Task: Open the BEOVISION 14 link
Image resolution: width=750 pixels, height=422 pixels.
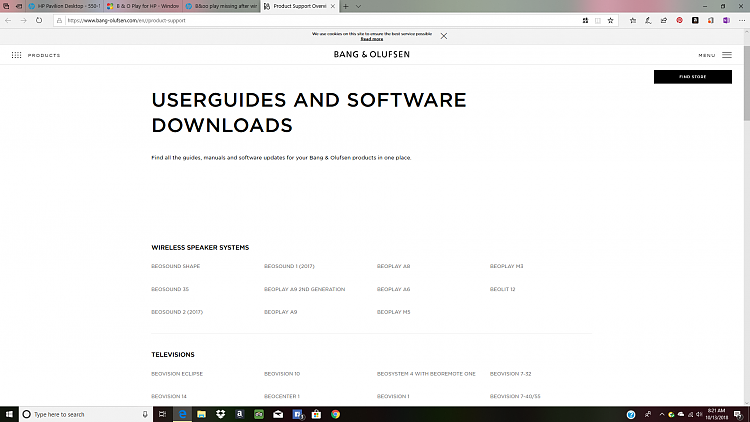Action: click(169, 396)
